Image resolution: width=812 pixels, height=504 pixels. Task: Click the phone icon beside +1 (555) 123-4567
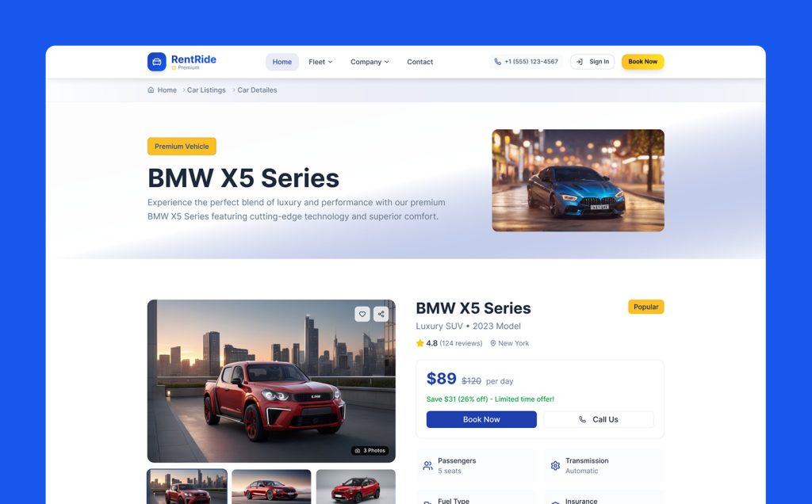pos(498,62)
